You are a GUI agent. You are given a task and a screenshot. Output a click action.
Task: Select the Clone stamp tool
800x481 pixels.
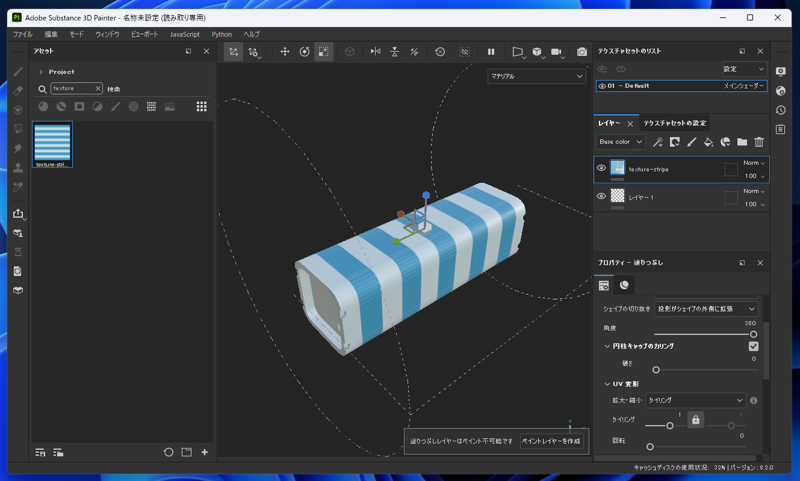pos(18,167)
